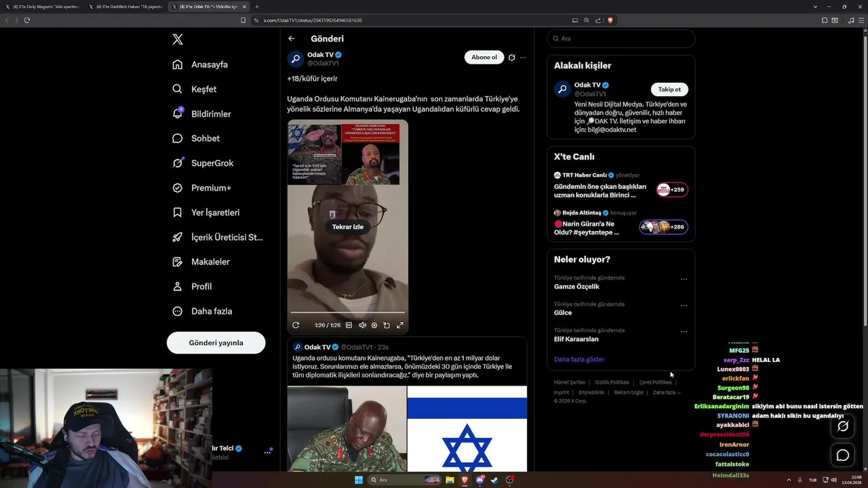Focus the Ara search field
The width and height of the screenshot is (868, 488).
[620, 39]
